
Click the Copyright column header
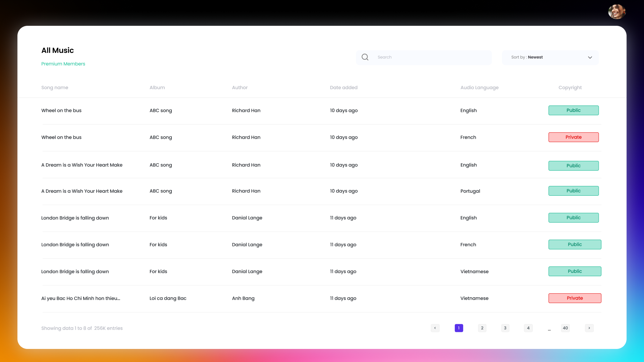click(x=570, y=87)
